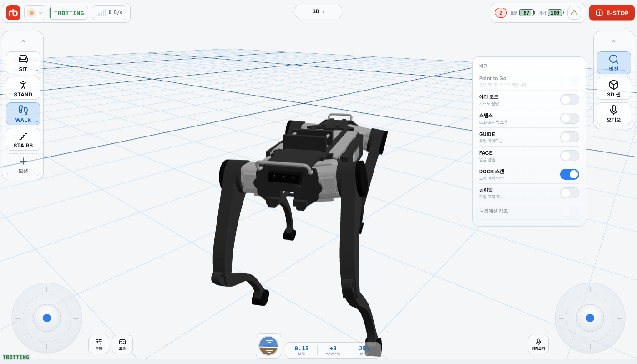Click the left virtual joystick knob
Screen dimensions: 637x364
[47, 318]
